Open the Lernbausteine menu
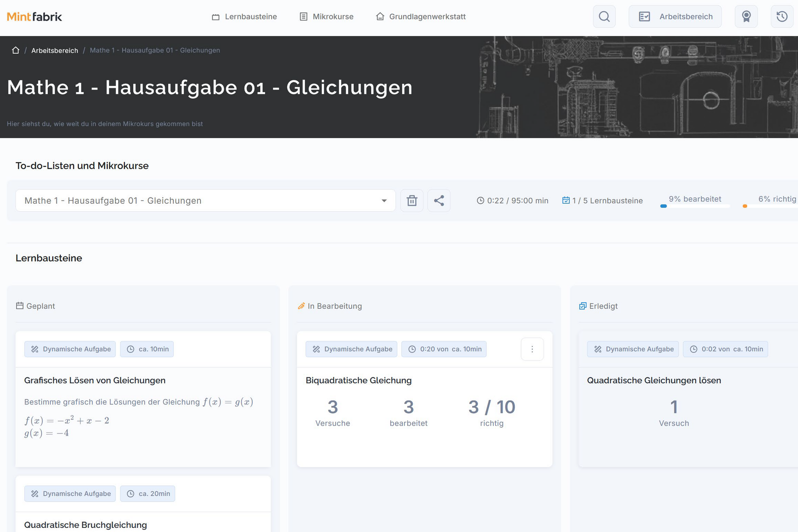This screenshot has height=532, width=798. click(x=244, y=17)
